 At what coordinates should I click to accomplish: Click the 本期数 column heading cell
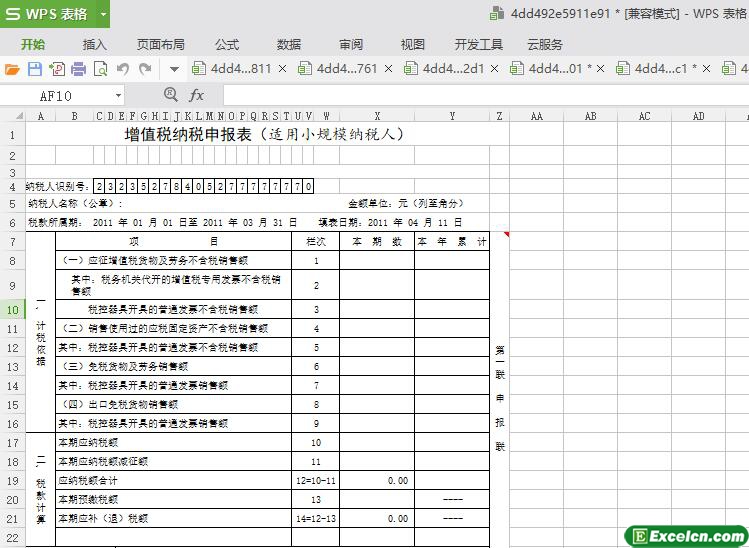(377, 242)
